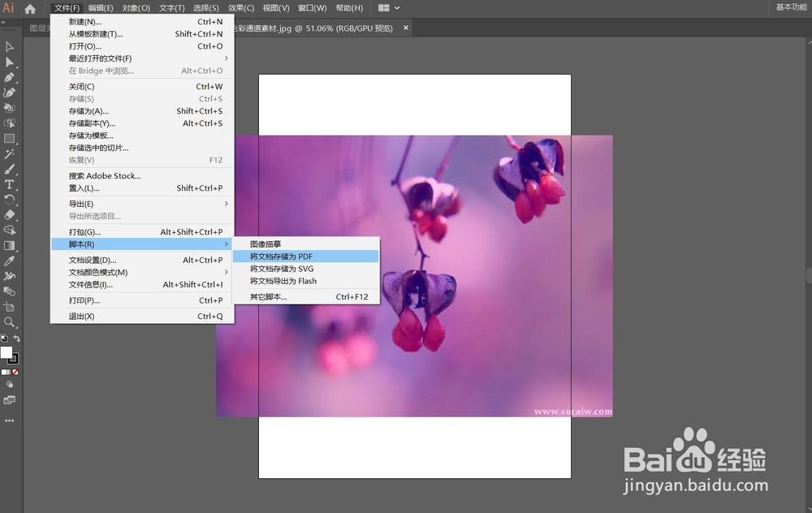Viewport: 812px width, 513px height.
Task: Open the 基本功能 workspace switcher
Action: coord(791,7)
